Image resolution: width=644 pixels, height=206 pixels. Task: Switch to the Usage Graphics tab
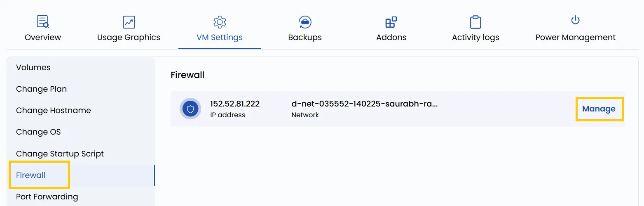129,37
